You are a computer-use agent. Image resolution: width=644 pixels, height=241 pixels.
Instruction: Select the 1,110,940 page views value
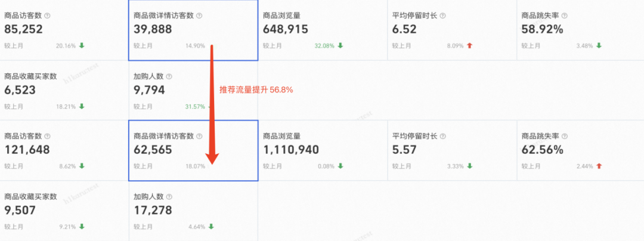tap(291, 150)
